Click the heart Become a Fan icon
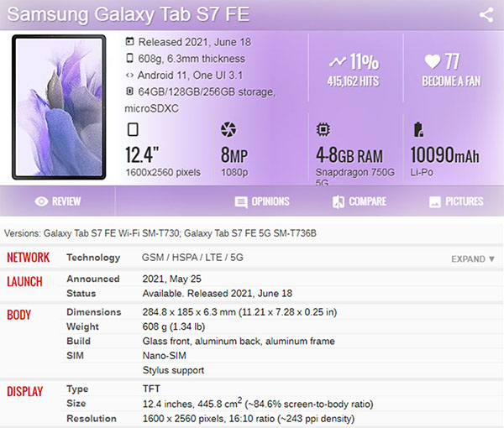The image size is (504, 428). click(433, 61)
